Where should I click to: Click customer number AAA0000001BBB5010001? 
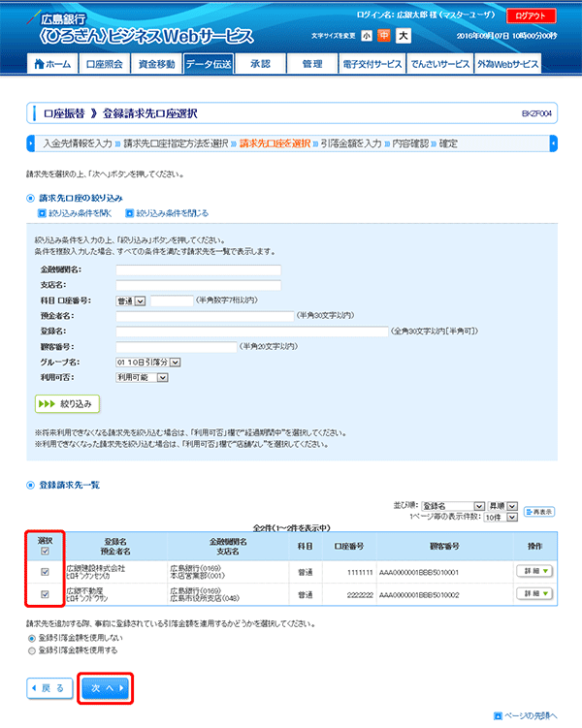(x=419, y=573)
